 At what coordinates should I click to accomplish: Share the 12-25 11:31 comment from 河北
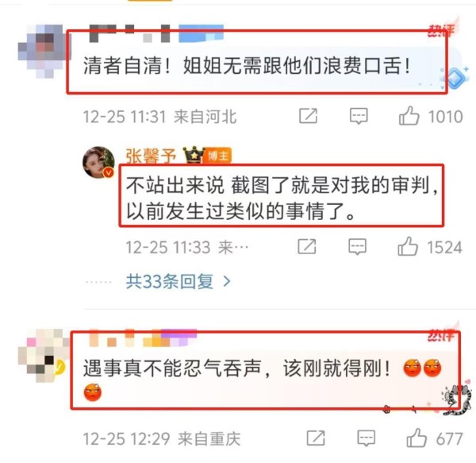click(x=308, y=116)
